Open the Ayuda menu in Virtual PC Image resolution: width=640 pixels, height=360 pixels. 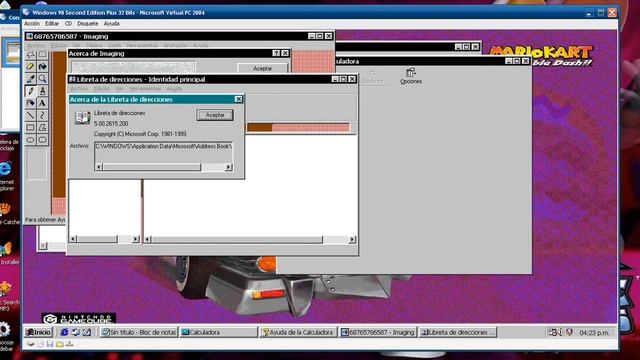[x=111, y=24]
